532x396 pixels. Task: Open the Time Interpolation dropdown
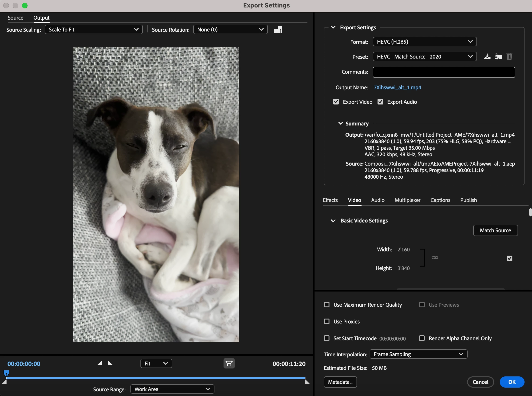418,354
